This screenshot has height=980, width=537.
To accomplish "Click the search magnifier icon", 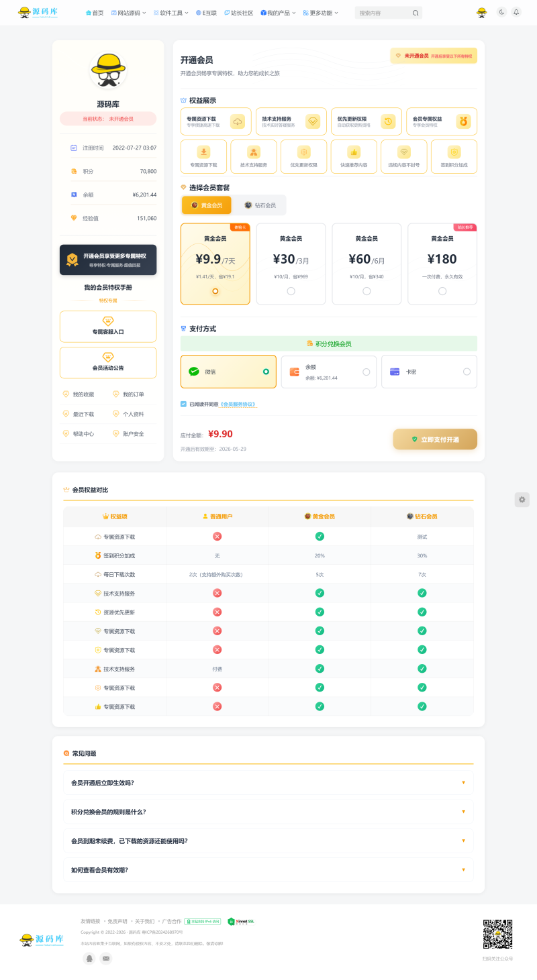I will [416, 13].
